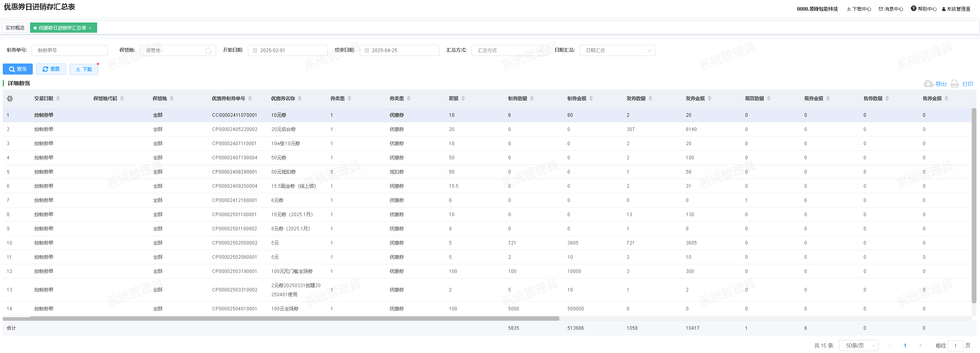Change the 50 rows per page selector

click(x=858, y=346)
